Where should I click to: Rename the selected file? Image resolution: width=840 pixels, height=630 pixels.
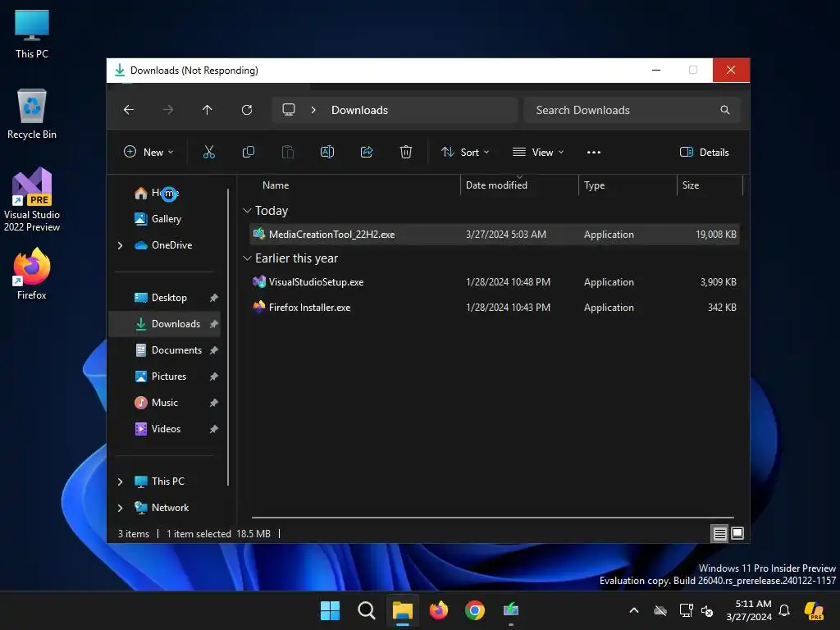coord(327,152)
